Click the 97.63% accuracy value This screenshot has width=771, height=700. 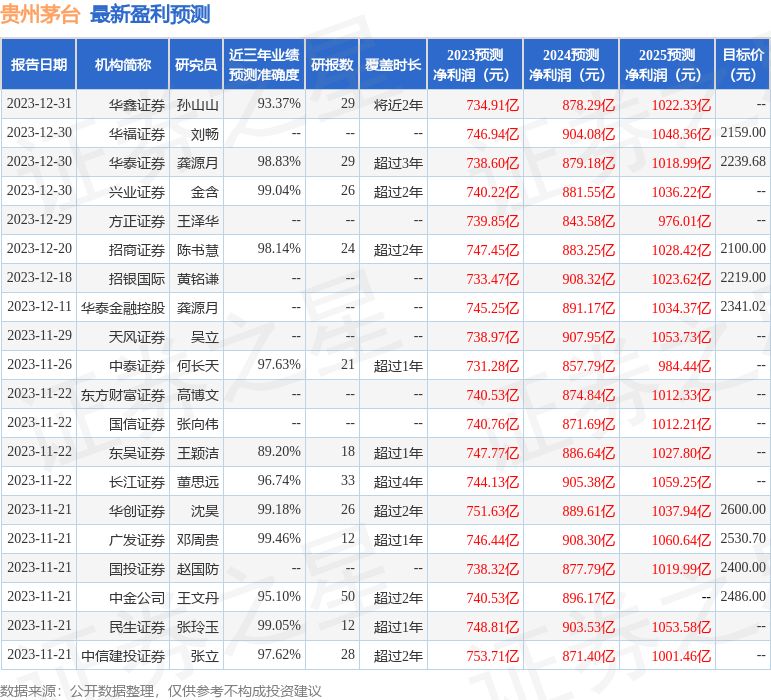click(279, 365)
